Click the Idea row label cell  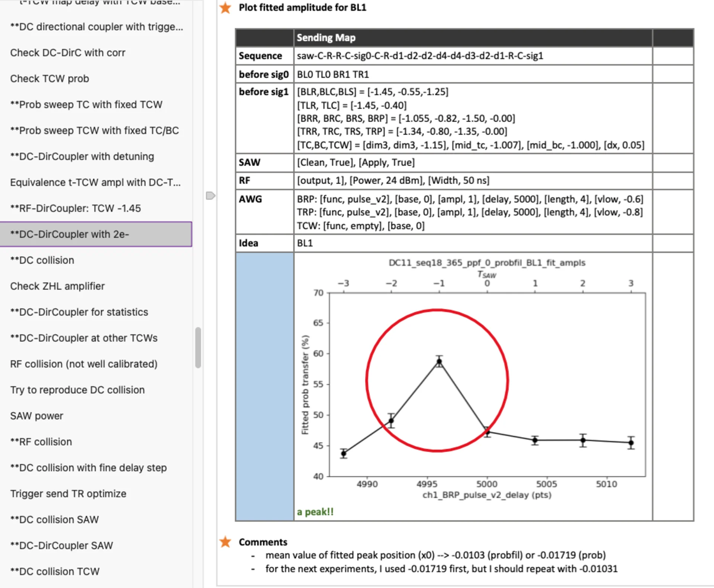(265, 243)
